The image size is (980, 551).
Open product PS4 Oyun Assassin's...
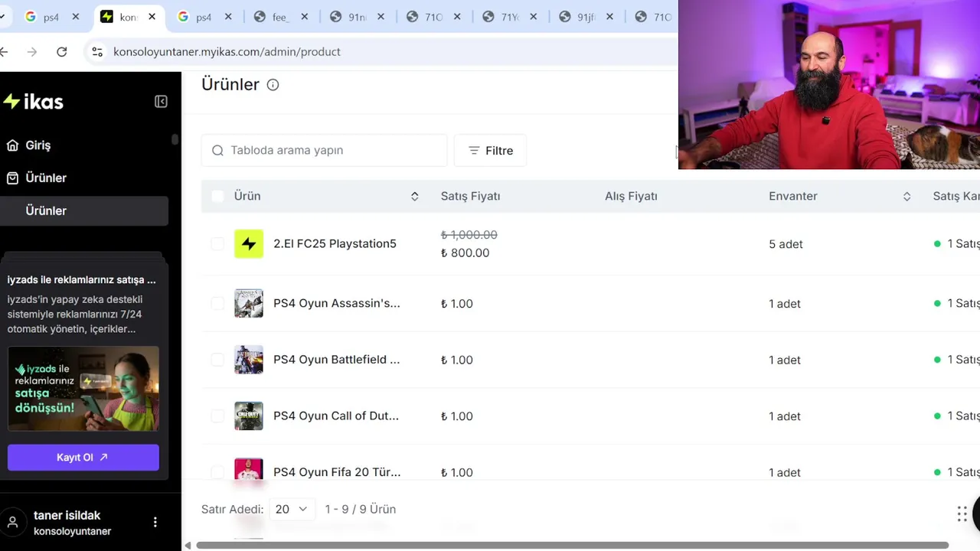336,304
